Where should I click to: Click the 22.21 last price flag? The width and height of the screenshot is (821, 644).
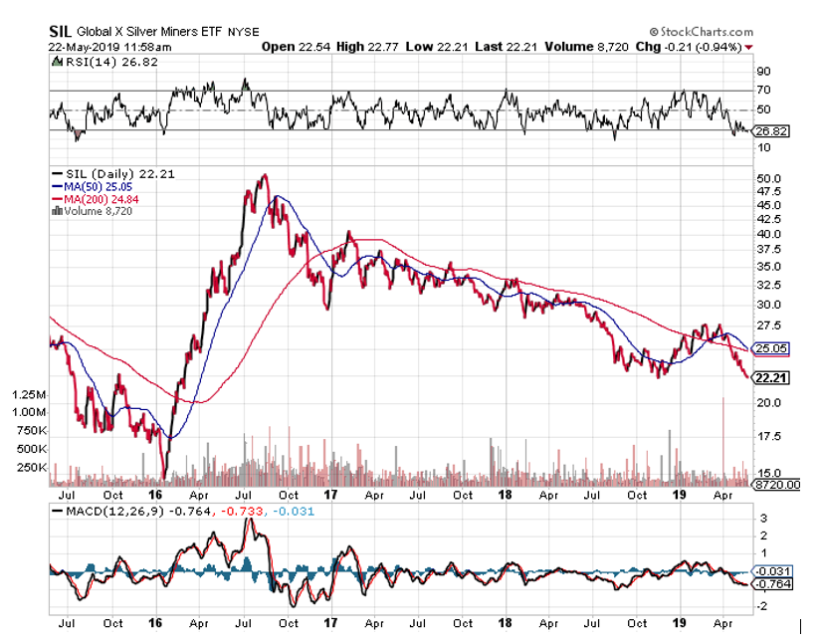[x=770, y=378]
